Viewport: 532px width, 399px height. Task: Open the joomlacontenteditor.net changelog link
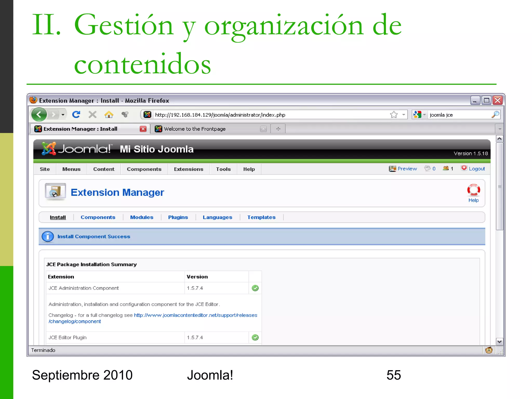pos(195,315)
